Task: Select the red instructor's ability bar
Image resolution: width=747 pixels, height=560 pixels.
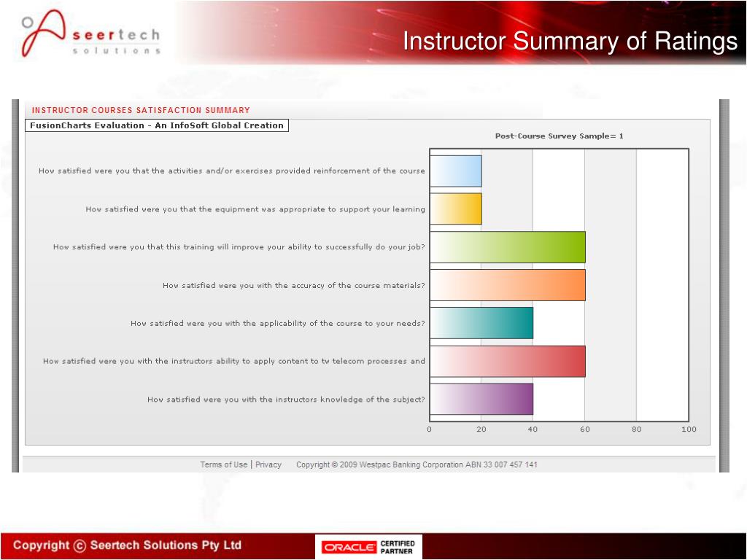Action: tap(508, 361)
